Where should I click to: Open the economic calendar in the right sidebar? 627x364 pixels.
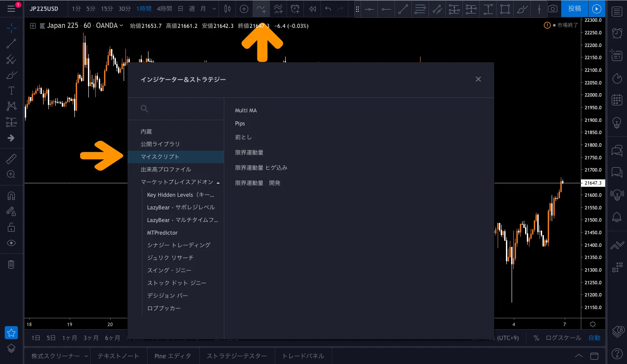pyautogui.click(x=617, y=100)
